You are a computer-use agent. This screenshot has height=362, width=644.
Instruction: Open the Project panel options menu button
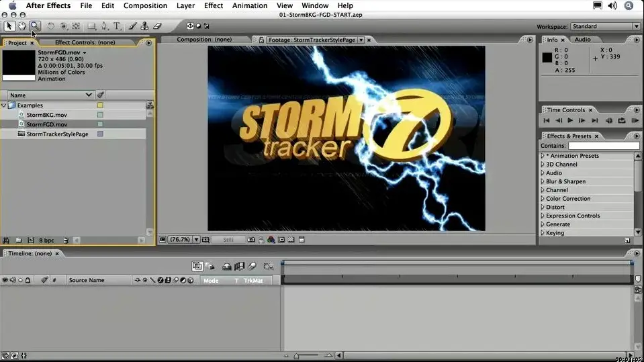click(x=148, y=42)
